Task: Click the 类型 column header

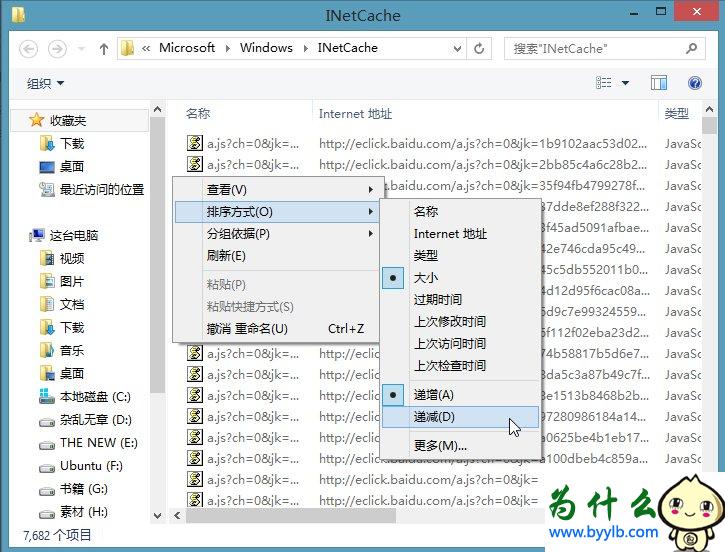Action: tap(676, 114)
